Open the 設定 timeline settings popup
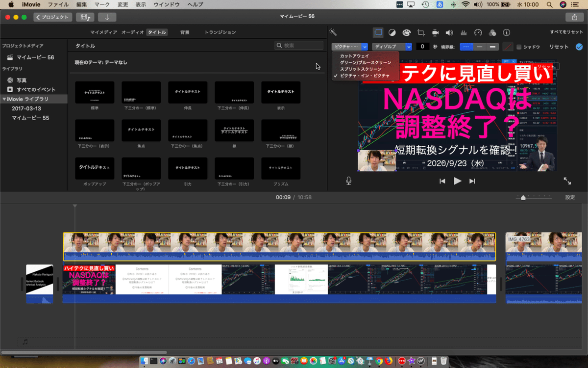The image size is (588, 368). coord(570,197)
